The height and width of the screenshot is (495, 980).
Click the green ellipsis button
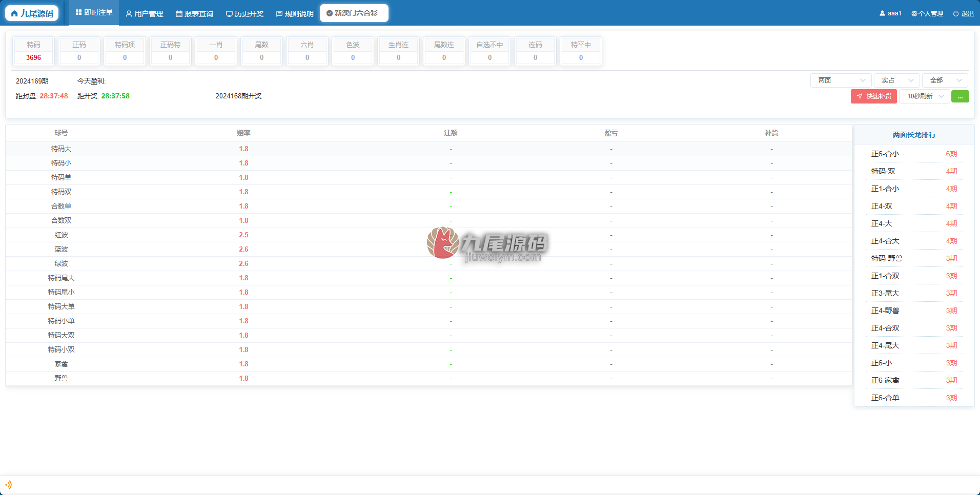point(960,96)
